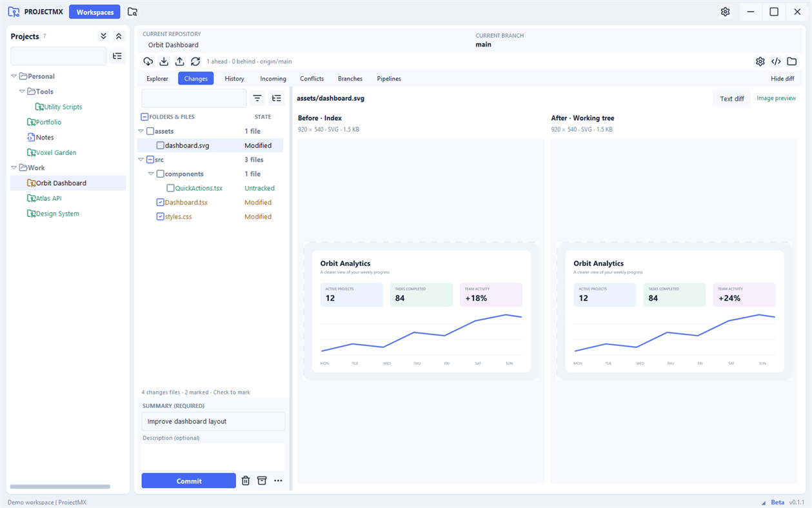Pull changes with the download arrow icon

pos(164,61)
